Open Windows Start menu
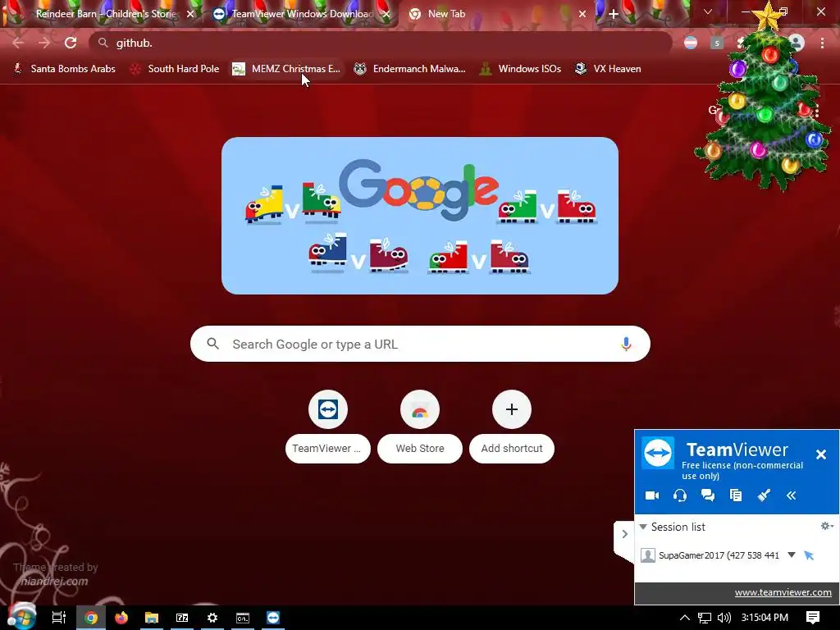Viewport: 840px width, 630px height. pyautogui.click(x=21, y=617)
